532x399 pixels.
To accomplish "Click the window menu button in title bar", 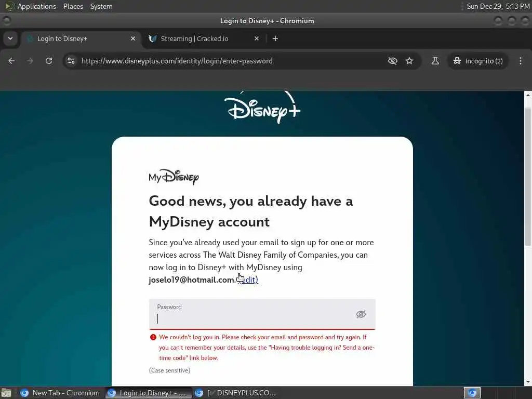I will [6, 21].
